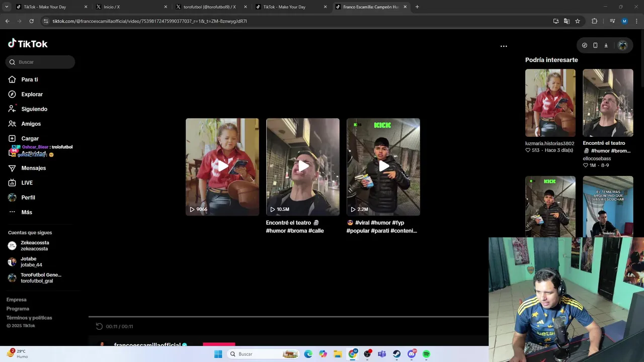Click the ellocosebass username

click(x=597, y=158)
